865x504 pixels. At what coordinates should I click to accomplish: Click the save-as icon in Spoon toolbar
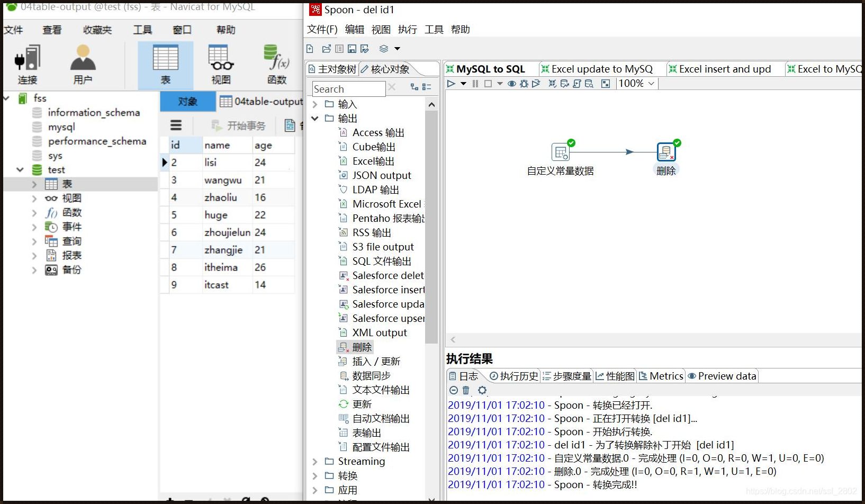tap(365, 49)
